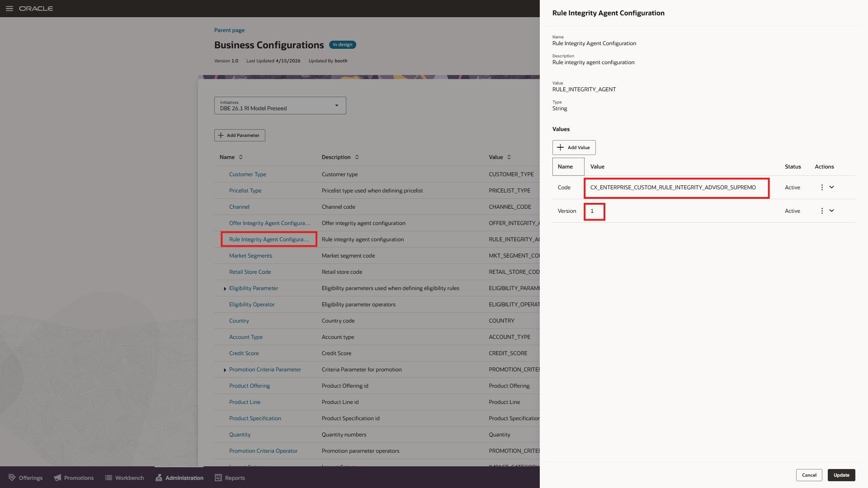Click the Cancel button
Viewport: 868px width, 488px height.
[x=809, y=475]
